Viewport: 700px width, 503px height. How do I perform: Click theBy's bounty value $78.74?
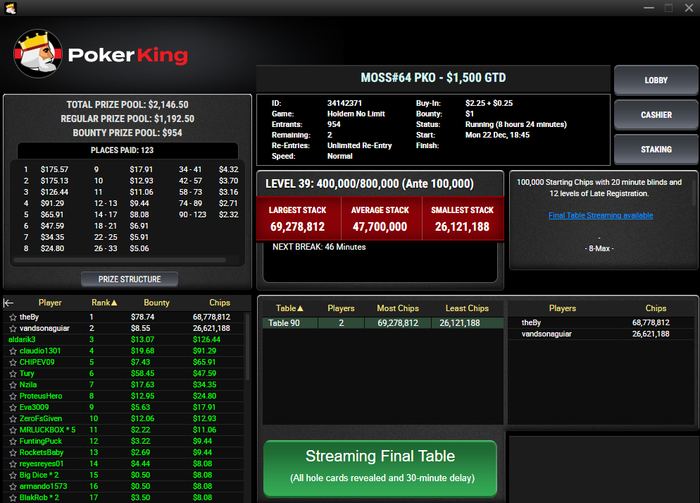click(x=142, y=317)
